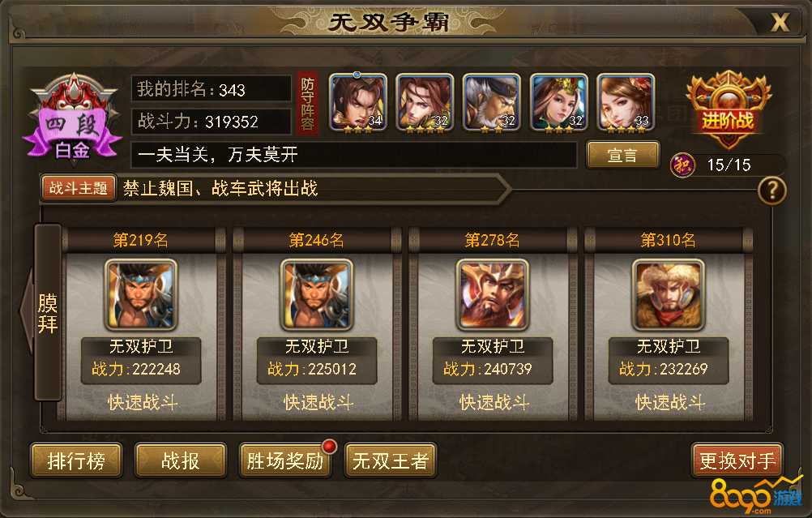
Task: Open 胜场奖励 win rewards with red dot
Action: tap(285, 460)
